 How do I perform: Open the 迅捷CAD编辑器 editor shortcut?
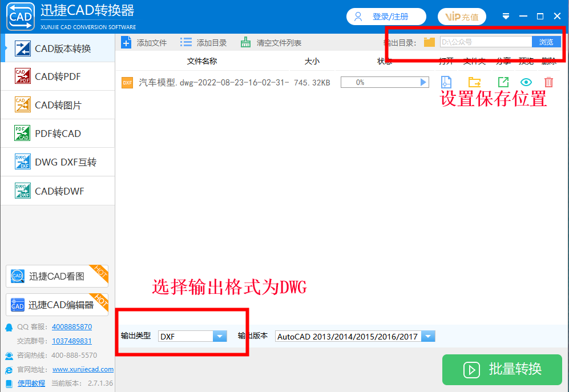(x=57, y=304)
